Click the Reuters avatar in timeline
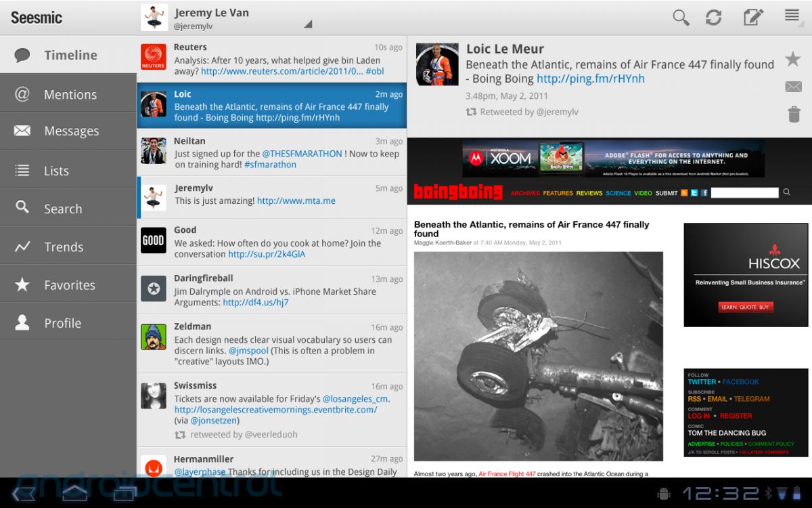The image size is (812, 508). coord(153,57)
